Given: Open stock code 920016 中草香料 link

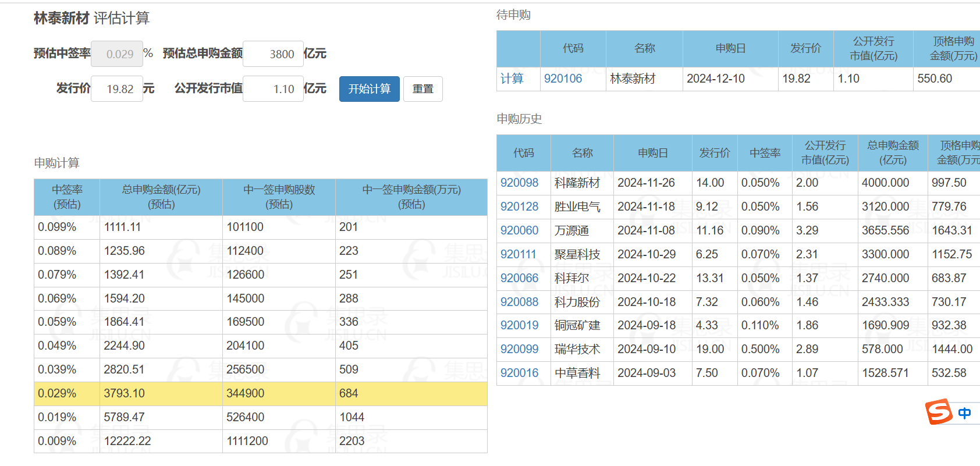Looking at the screenshot, I should [x=519, y=373].
